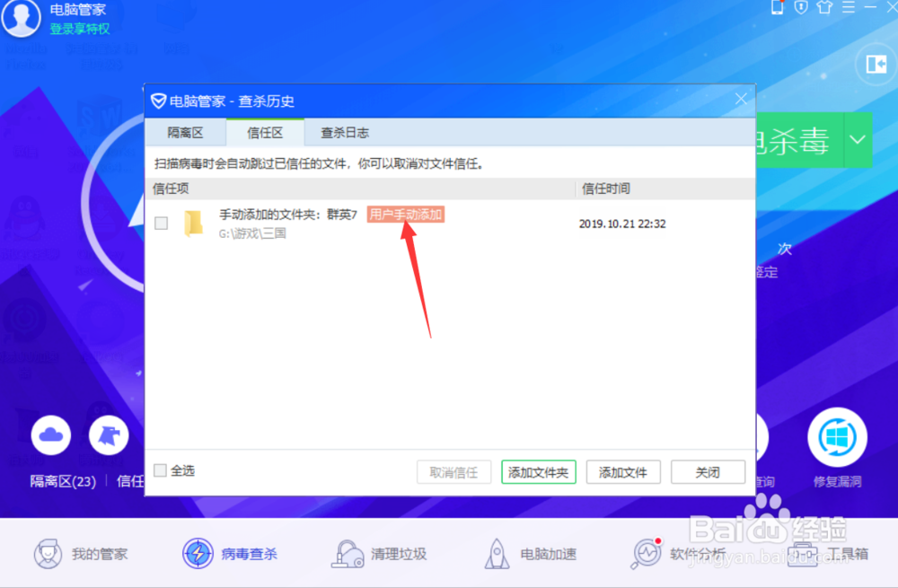Click the cloud engine icon
Image resolution: width=898 pixels, height=588 pixels.
pyautogui.click(x=51, y=435)
